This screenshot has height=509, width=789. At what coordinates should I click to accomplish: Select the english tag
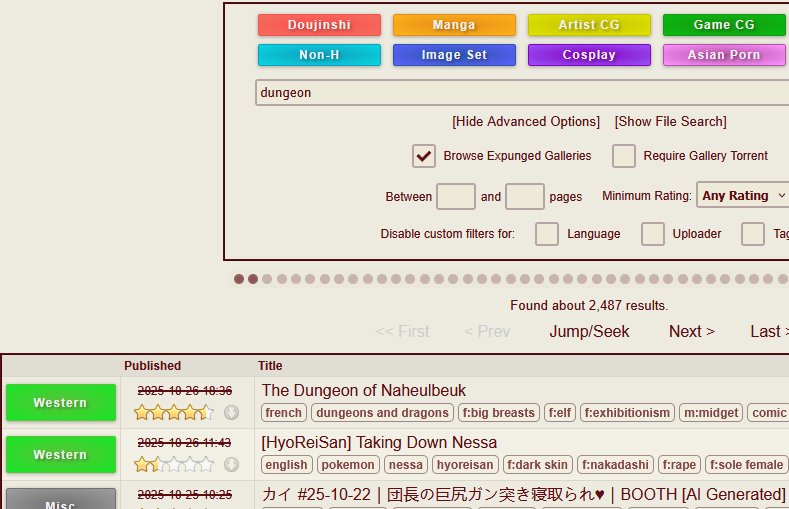[x=286, y=464]
